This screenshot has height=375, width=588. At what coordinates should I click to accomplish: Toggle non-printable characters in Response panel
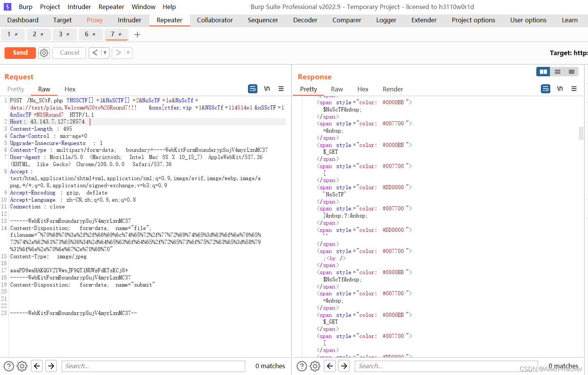(x=560, y=89)
